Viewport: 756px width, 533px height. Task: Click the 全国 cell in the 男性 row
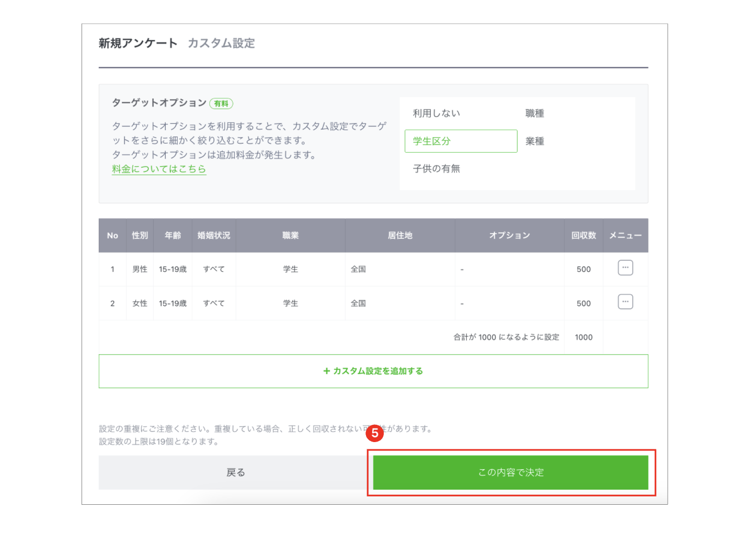400,269
